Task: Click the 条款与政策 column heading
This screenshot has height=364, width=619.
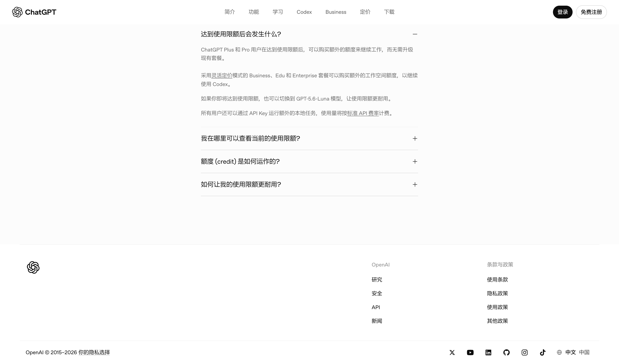Action: 500,265
